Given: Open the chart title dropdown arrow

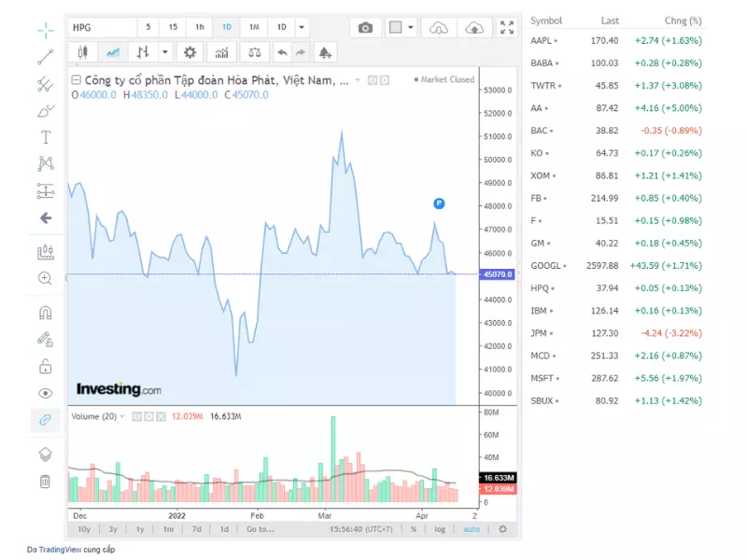Looking at the screenshot, I should 358,80.
